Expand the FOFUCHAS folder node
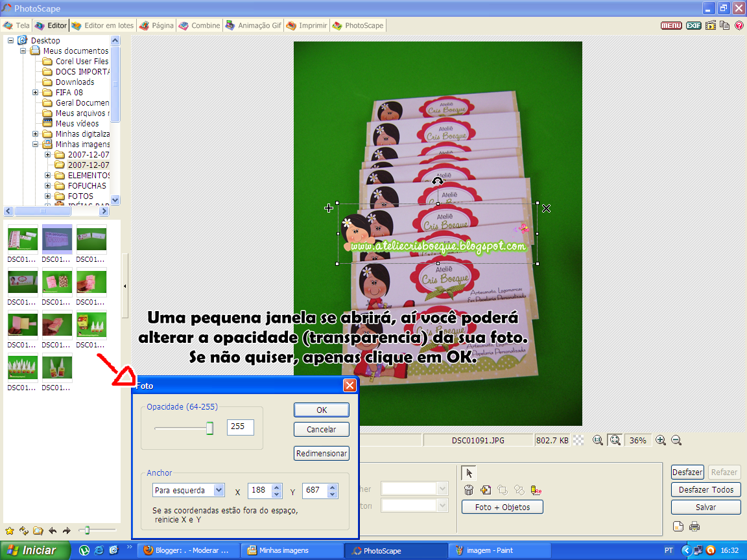 pos(47,186)
